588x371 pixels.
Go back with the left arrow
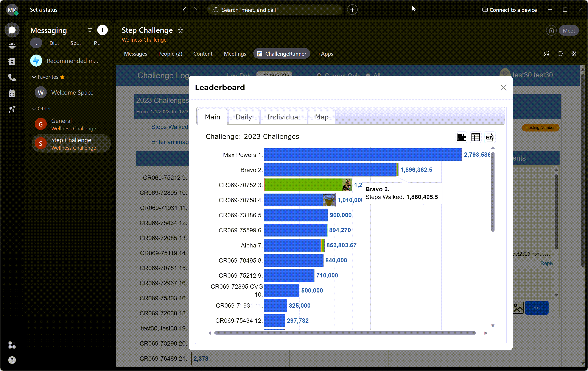click(x=184, y=10)
